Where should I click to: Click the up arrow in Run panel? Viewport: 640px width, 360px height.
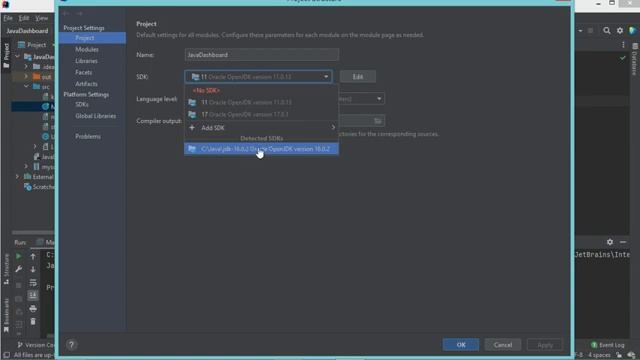click(33, 256)
